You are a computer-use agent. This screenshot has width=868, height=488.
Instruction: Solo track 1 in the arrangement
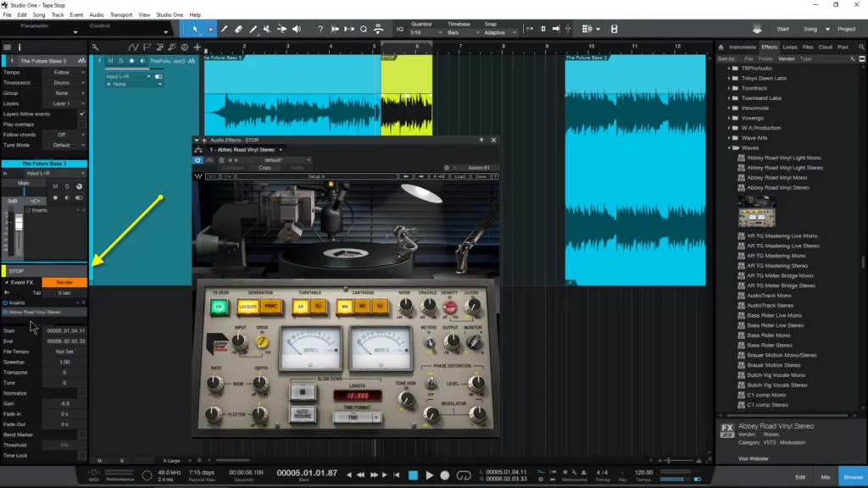tap(120, 61)
